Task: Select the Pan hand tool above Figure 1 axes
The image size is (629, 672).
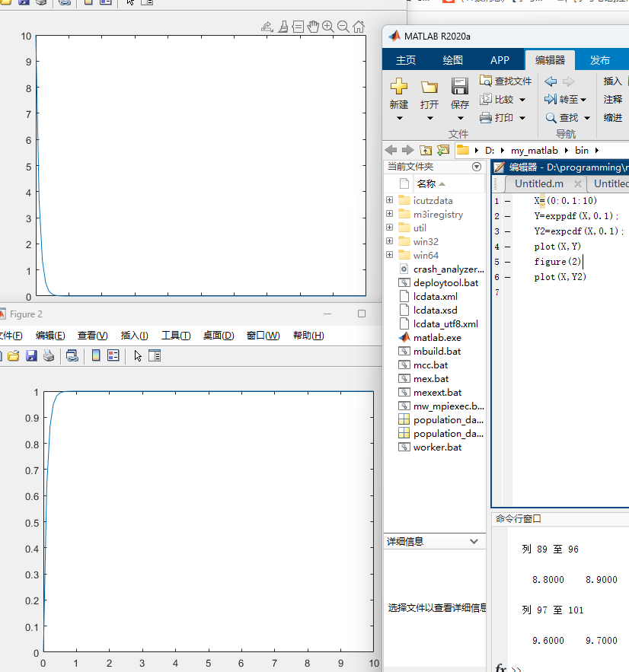Action: click(313, 27)
